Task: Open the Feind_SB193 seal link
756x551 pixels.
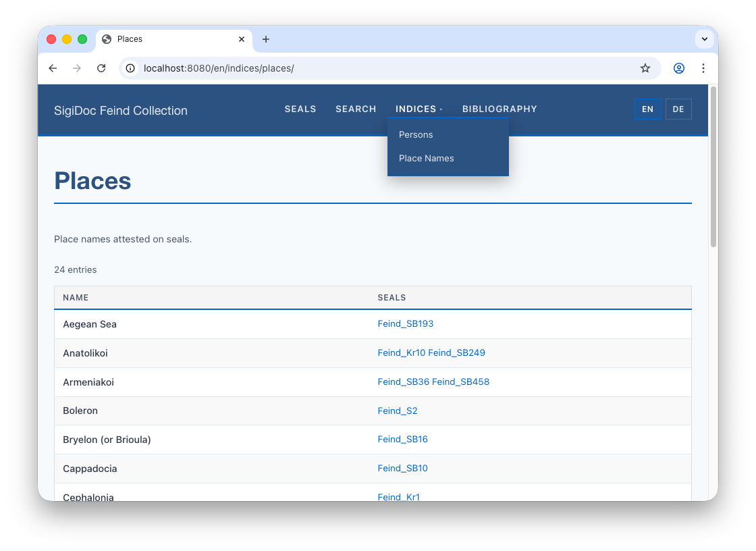Action: [406, 324]
